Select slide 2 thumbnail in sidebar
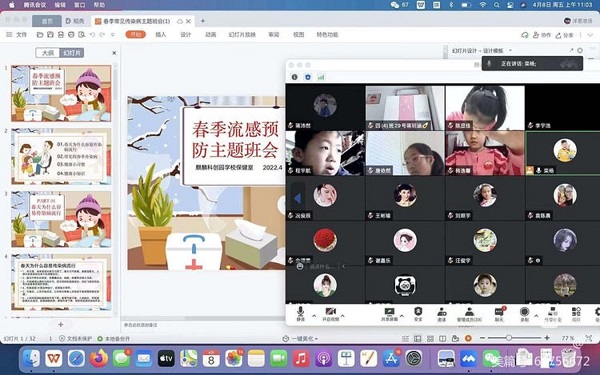600x375 pixels. [61, 157]
